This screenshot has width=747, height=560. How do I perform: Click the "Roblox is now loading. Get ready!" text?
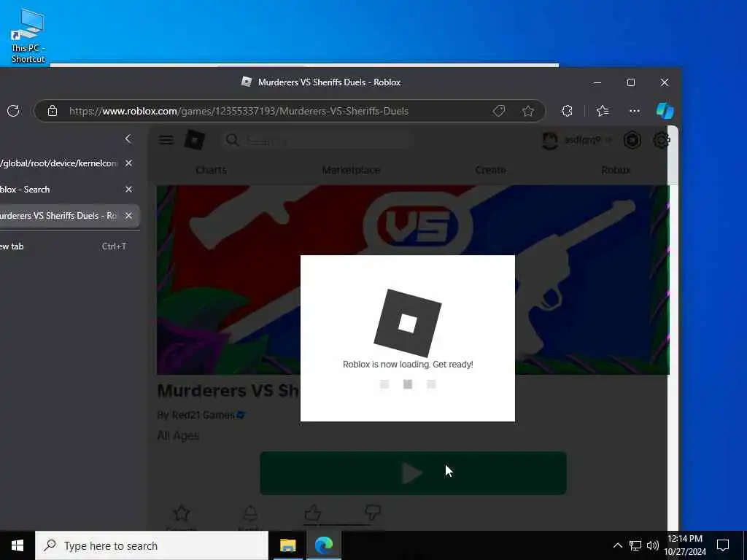(x=408, y=365)
